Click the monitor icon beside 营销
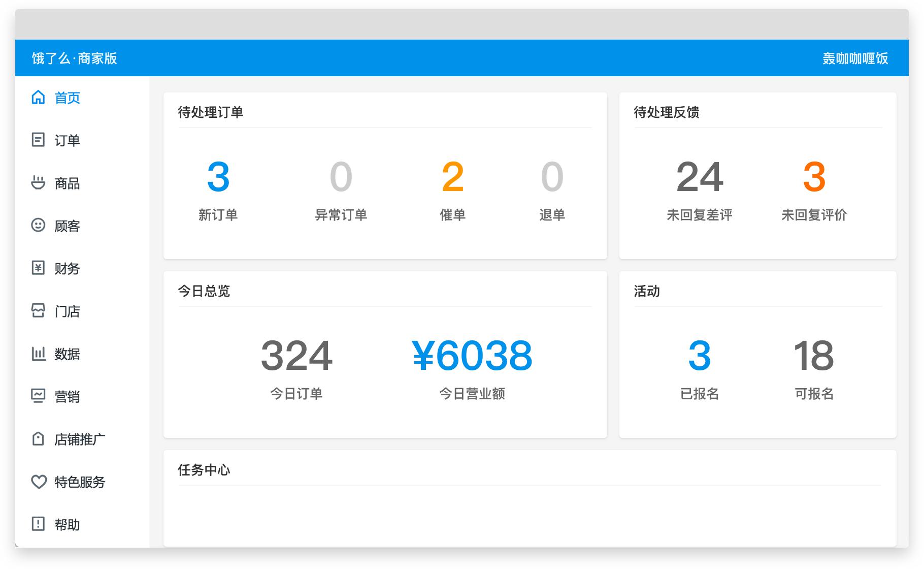This screenshot has width=924, height=569. [38, 396]
